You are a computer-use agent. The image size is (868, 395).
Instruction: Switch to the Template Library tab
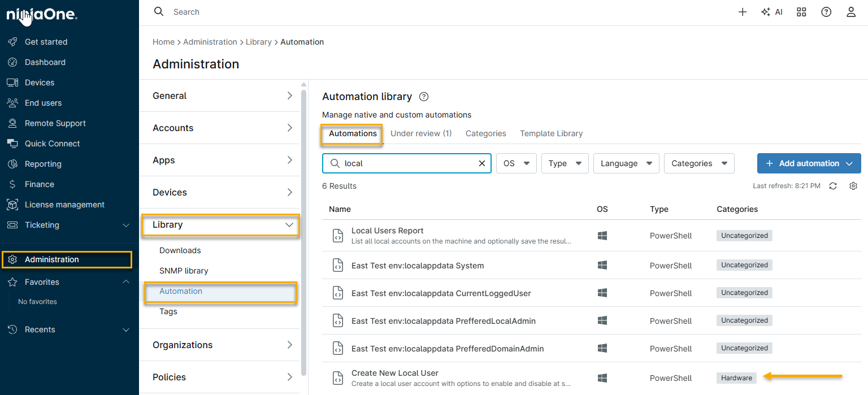(551, 133)
